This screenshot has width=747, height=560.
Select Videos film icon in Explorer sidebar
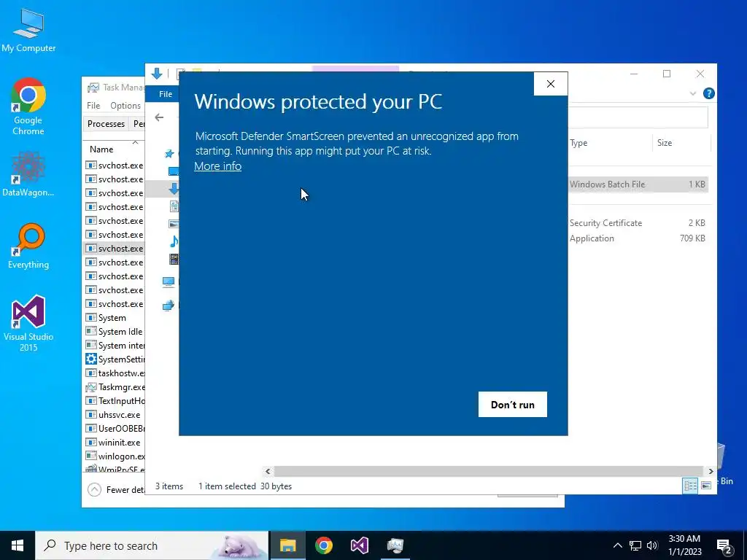point(174,259)
